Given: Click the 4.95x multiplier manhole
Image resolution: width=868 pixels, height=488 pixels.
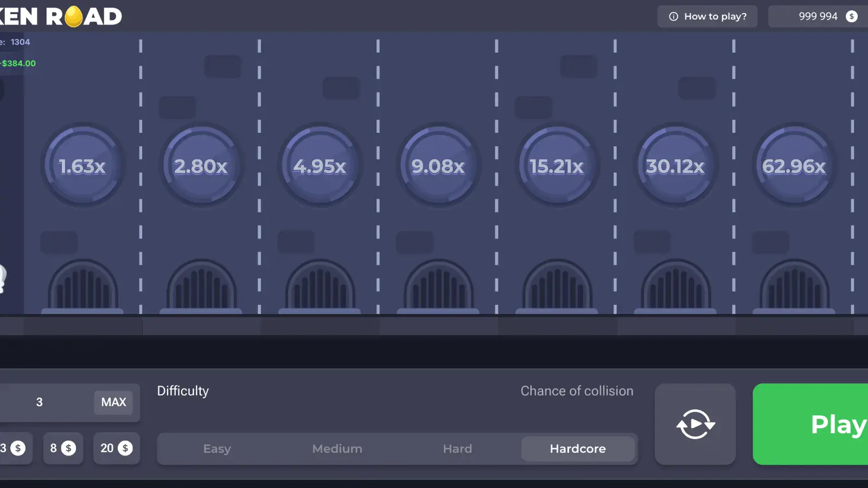Looking at the screenshot, I should (320, 165).
